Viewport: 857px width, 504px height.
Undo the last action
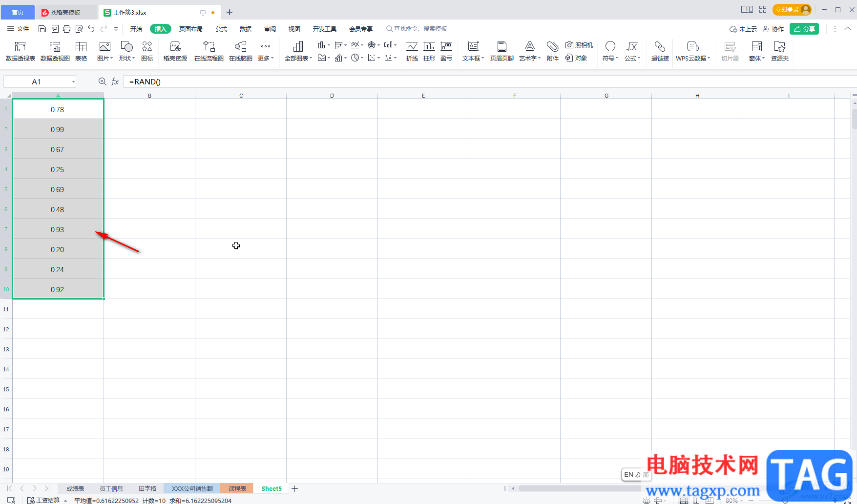pos(91,29)
